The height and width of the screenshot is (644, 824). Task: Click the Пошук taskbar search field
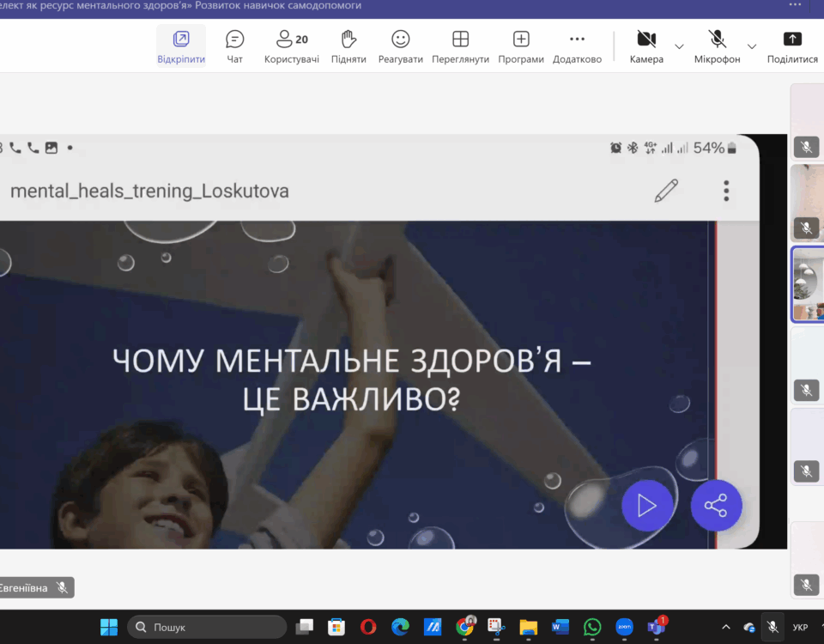coord(207,627)
